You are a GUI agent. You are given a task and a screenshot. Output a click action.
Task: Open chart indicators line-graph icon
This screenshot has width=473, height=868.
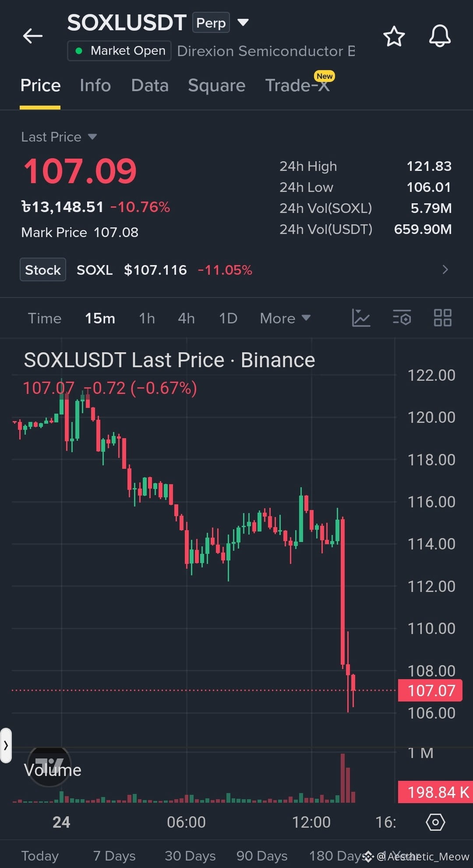pos(361,318)
